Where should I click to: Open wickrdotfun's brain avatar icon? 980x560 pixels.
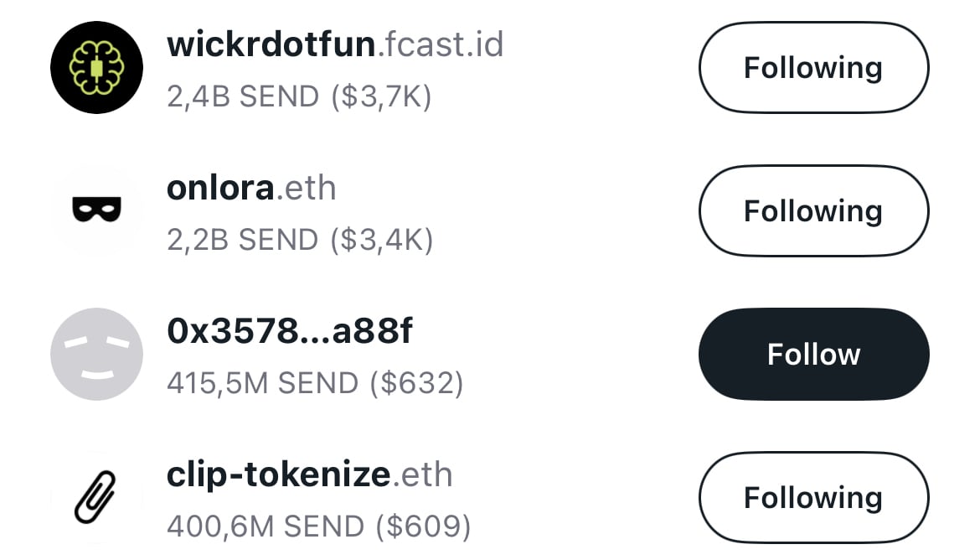coord(96,67)
